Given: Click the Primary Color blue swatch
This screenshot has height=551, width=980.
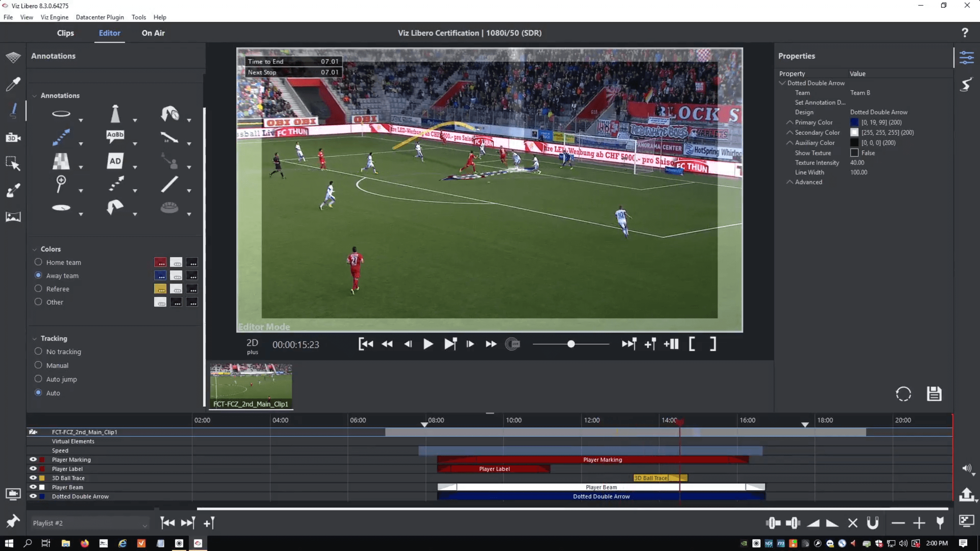Looking at the screenshot, I should pos(854,122).
